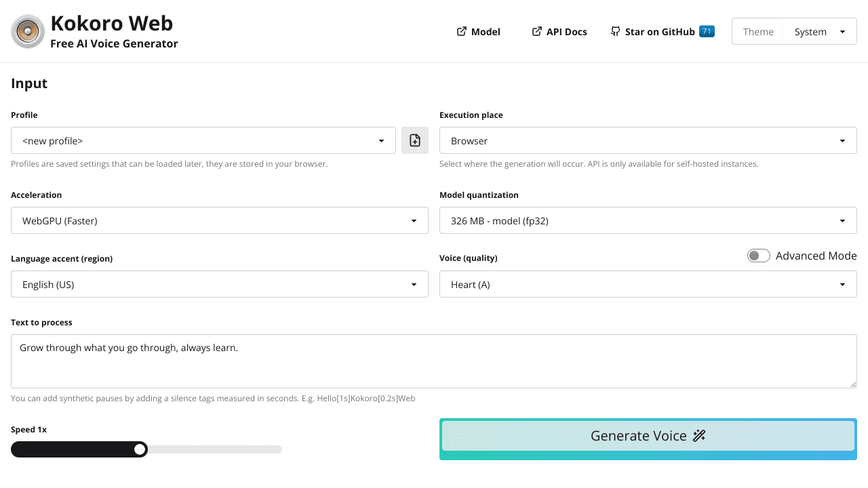868x488 pixels.
Task: Click into the Text to process field
Action: point(434,361)
